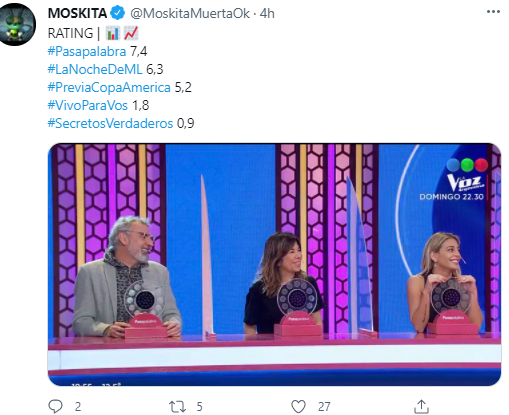Click the retweet count 5
The image size is (509, 415).
click(199, 407)
